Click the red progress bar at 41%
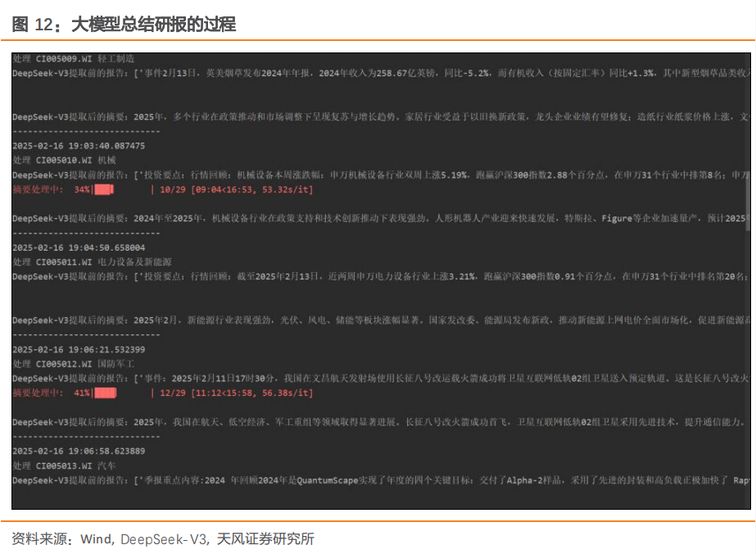Viewport: 756px width, 554px height. (105, 393)
